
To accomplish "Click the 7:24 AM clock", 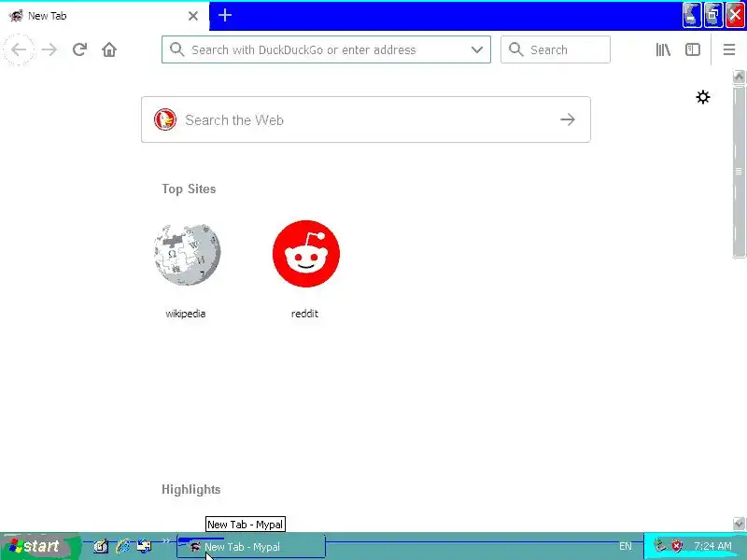I will tap(712, 546).
